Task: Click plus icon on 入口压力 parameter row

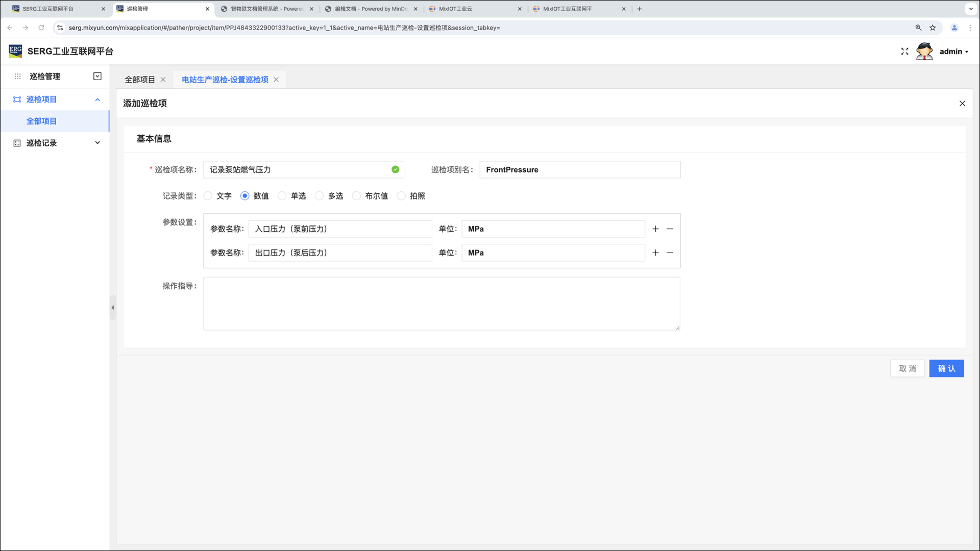Action: coord(655,229)
